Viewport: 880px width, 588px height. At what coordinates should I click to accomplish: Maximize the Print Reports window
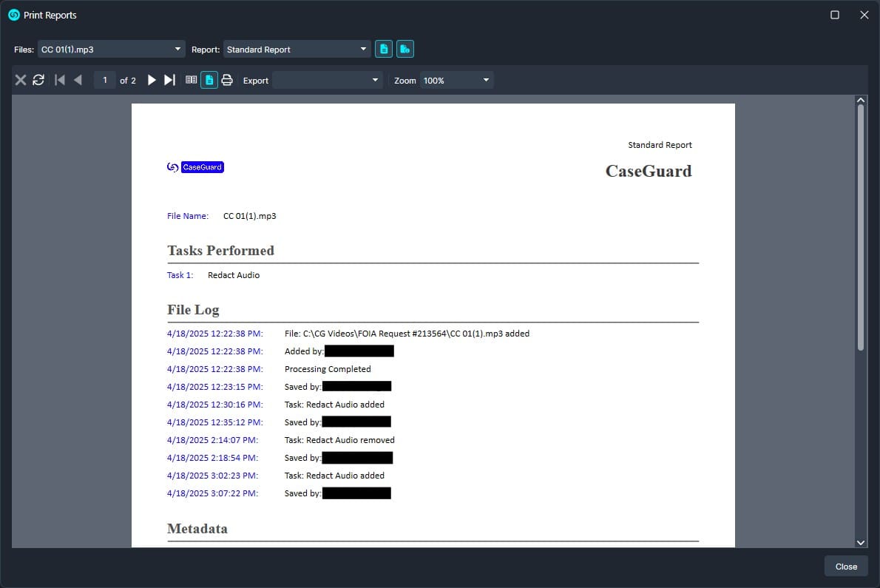835,15
